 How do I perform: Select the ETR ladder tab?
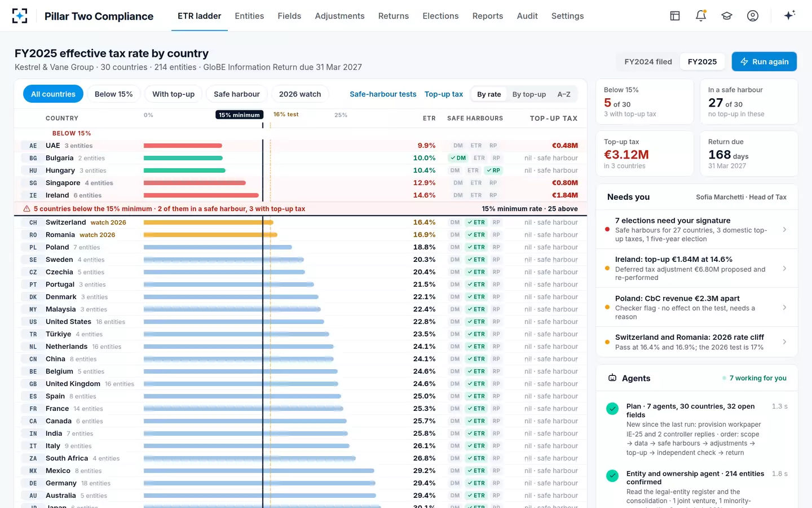(200, 16)
